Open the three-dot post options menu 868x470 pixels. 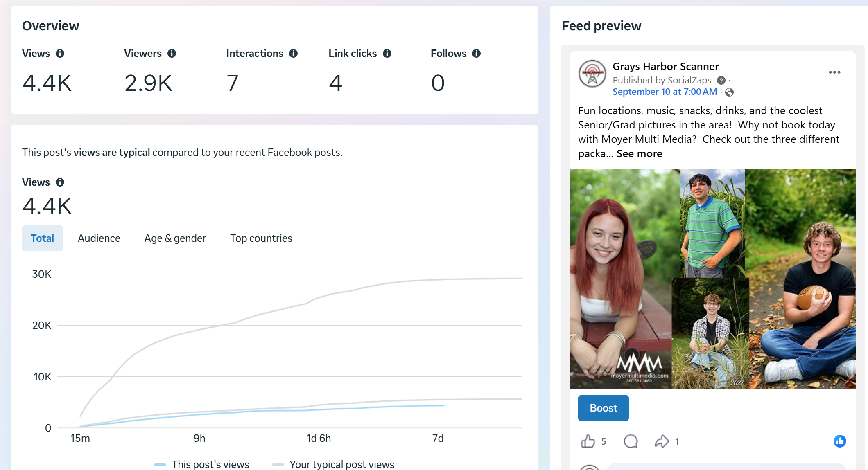click(834, 72)
